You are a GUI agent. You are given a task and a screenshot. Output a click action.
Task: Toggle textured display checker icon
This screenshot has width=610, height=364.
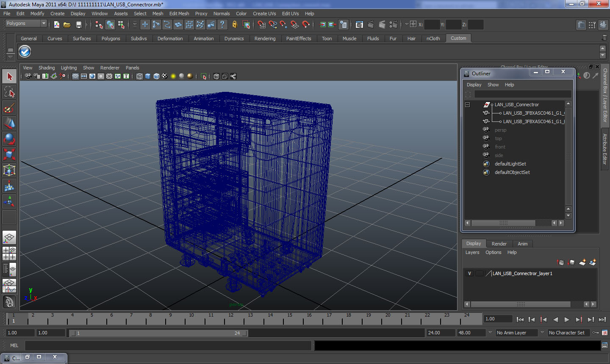pyautogui.click(x=165, y=76)
